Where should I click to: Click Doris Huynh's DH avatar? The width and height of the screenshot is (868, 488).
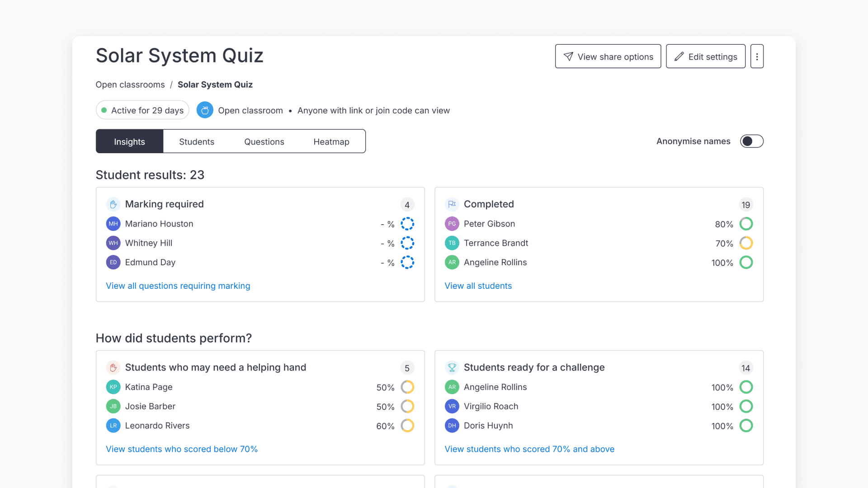tap(452, 426)
